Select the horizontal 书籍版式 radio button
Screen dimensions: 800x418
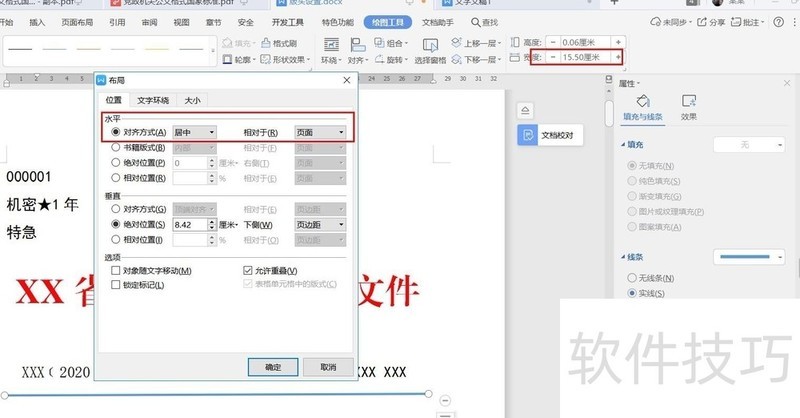[x=117, y=147]
